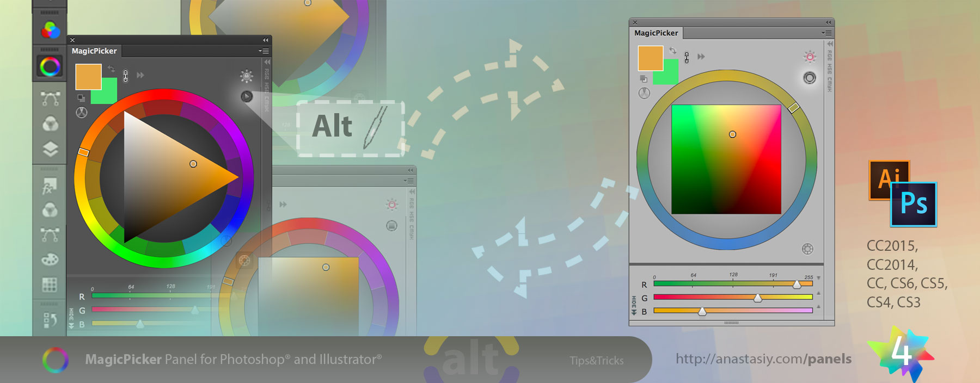This screenshot has height=383, width=980.
Task: Click color scheme icon in dark panel
Action: tap(81, 113)
